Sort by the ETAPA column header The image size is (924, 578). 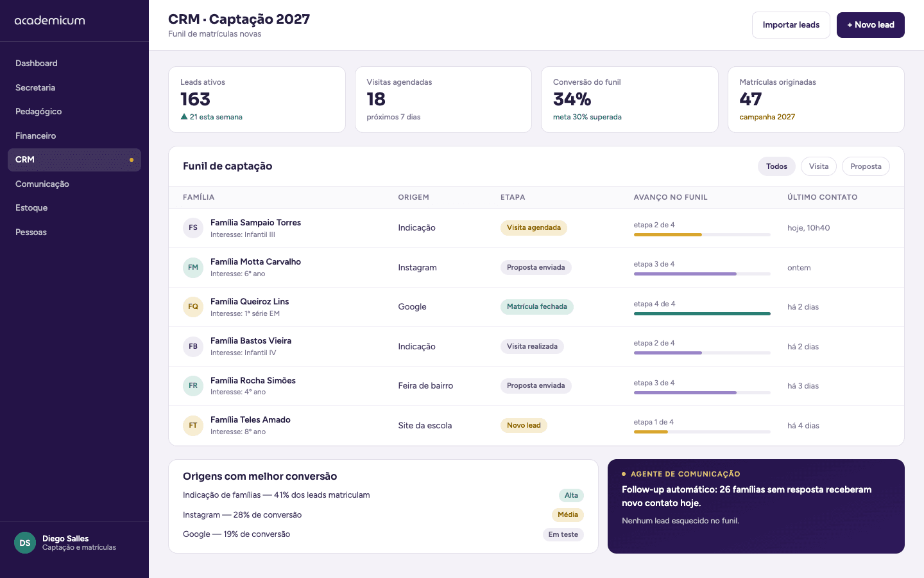pos(513,197)
